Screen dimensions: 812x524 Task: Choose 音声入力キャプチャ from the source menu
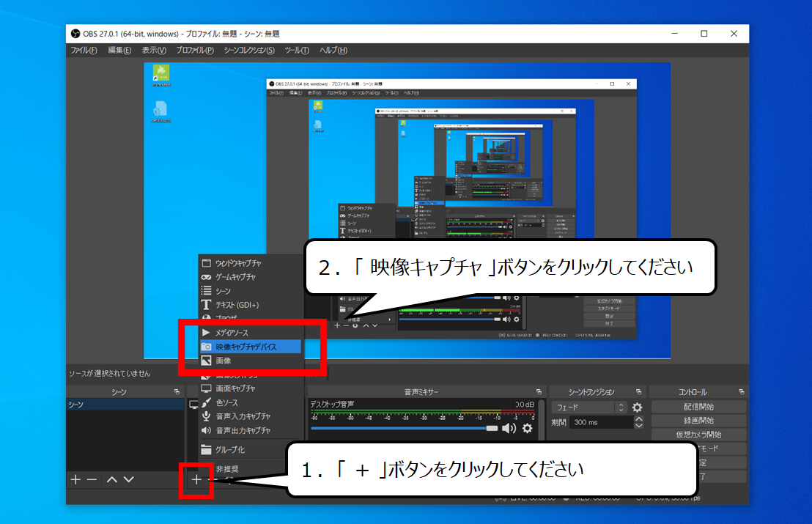251,416
